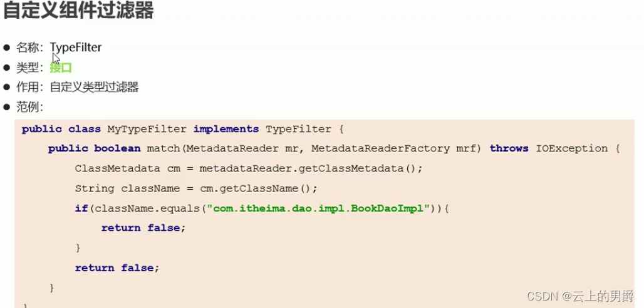Click the MetadataReaderFactory mrf parameter
The height and width of the screenshot is (308, 644).
pyautogui.click(x=393, y=148)
